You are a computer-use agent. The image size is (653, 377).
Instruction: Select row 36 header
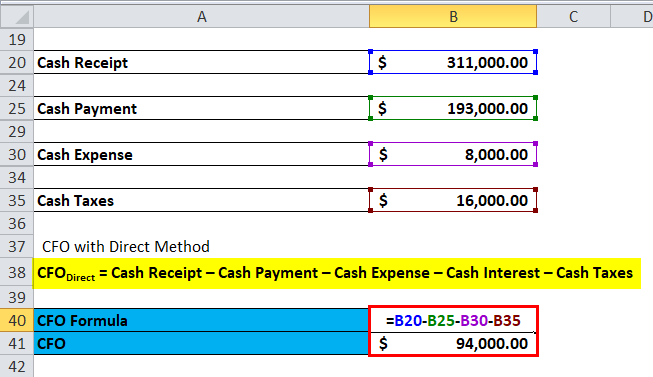(17, 223)
